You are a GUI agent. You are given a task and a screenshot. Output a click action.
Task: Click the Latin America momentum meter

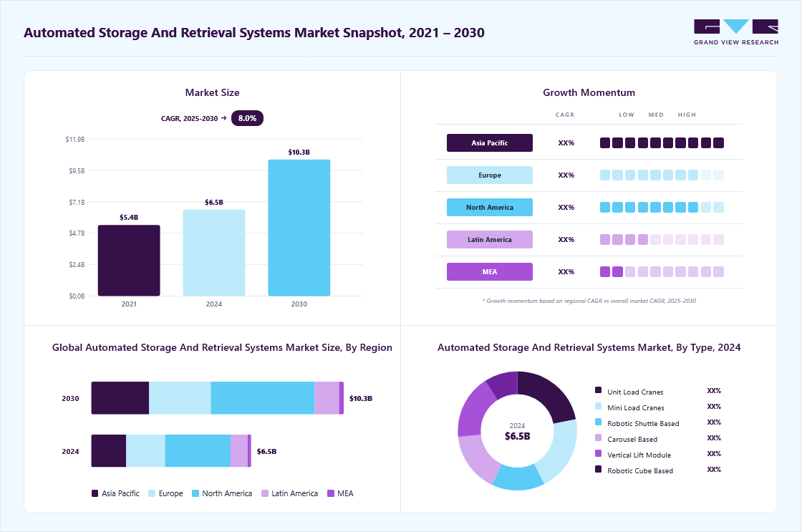662,239
